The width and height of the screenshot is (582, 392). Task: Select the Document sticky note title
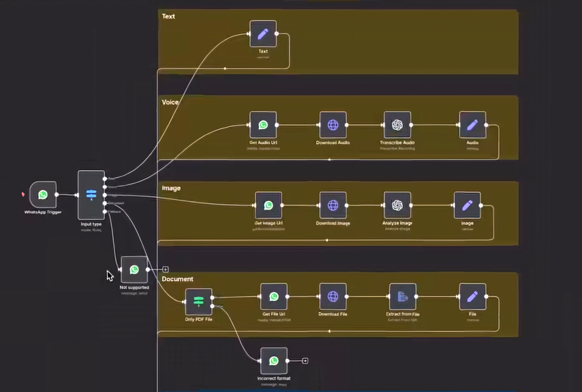point(177,279)
